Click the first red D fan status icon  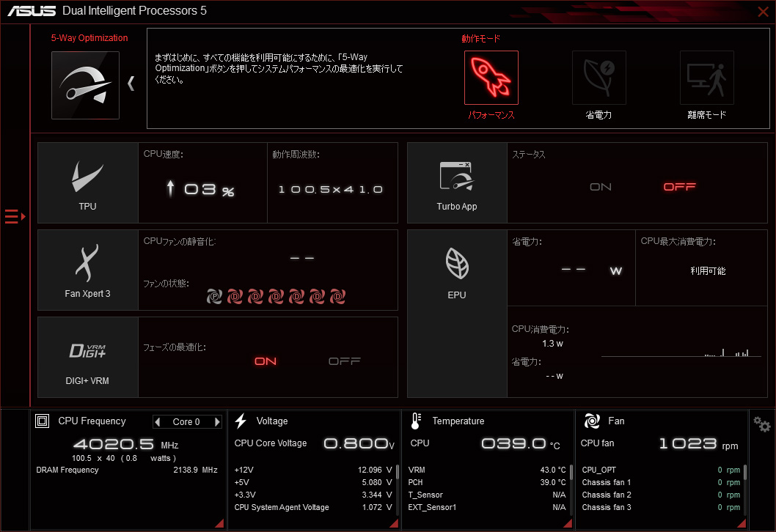[x=235, y=296]
